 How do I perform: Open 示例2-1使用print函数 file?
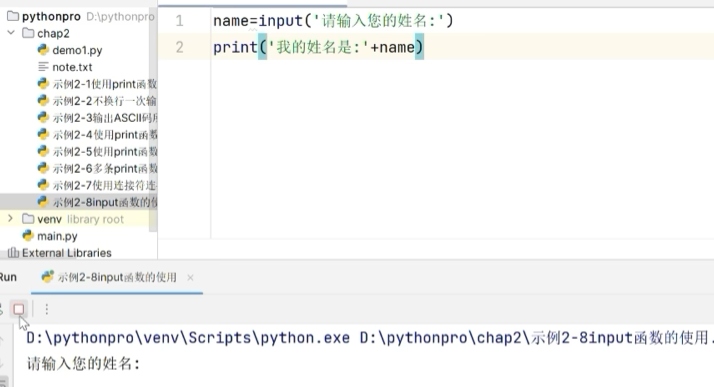[x=105, y=84]
